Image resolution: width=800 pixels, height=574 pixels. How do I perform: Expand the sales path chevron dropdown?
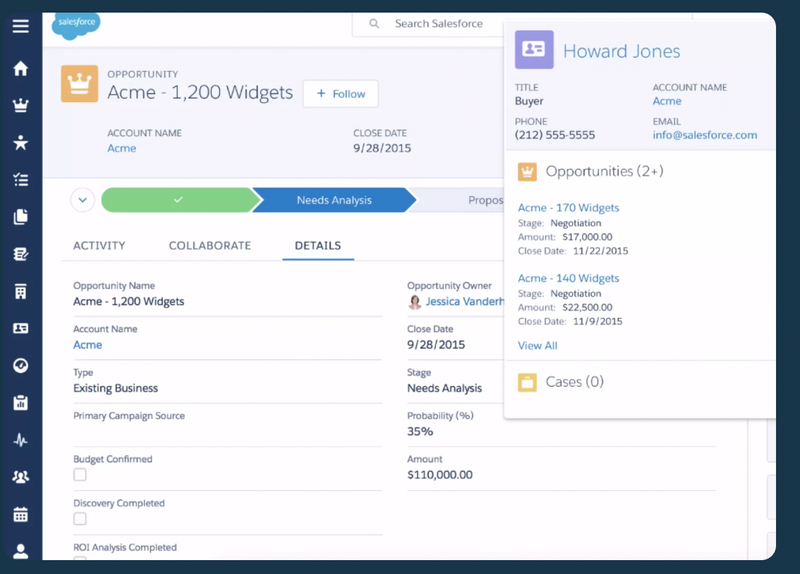tap(83, 200)
